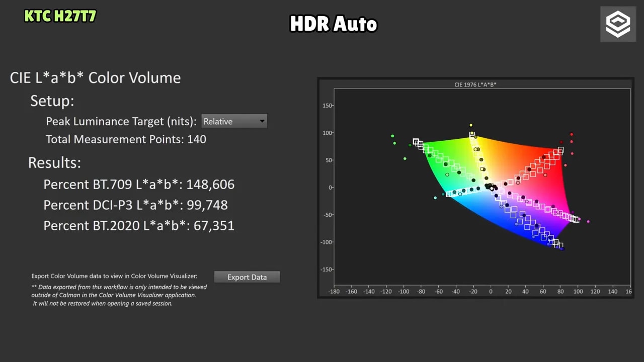644x362 pixels.
Task: Click the Percent BT.2020 L*a*b* result
Action: [x=139, y=225]
